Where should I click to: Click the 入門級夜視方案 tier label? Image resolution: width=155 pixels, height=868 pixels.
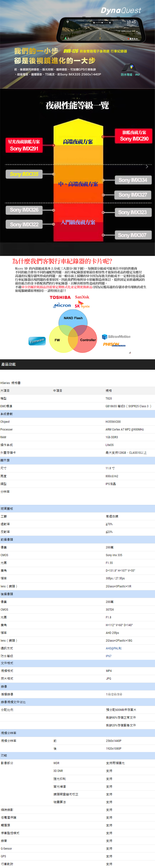(x=78, y=223)
